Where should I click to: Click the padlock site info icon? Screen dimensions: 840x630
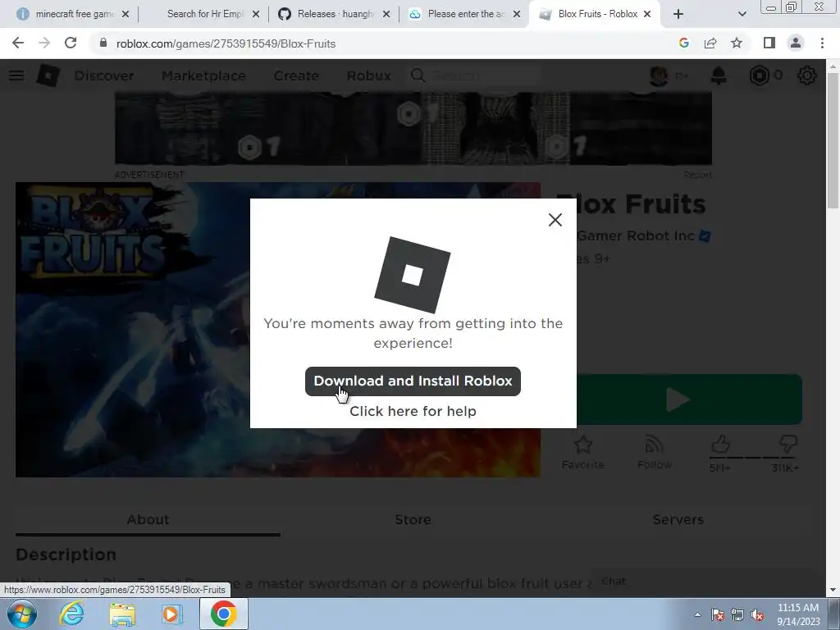point(103,43)
